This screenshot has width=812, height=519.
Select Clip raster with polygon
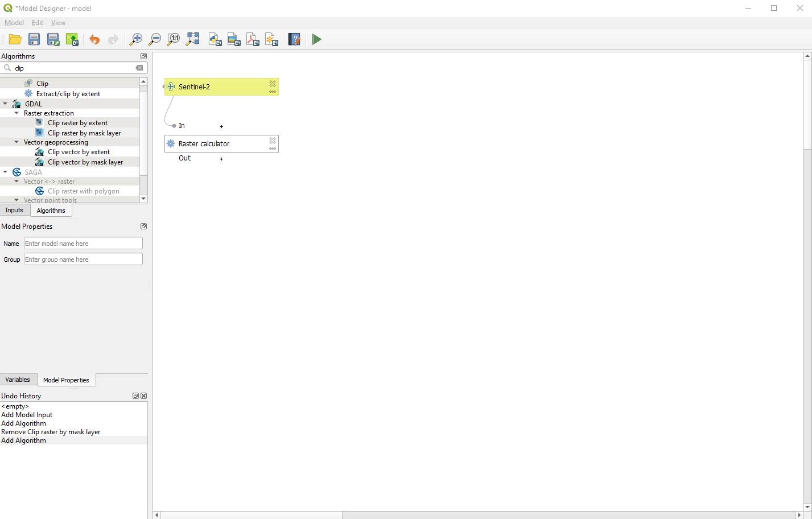point(84,191)
